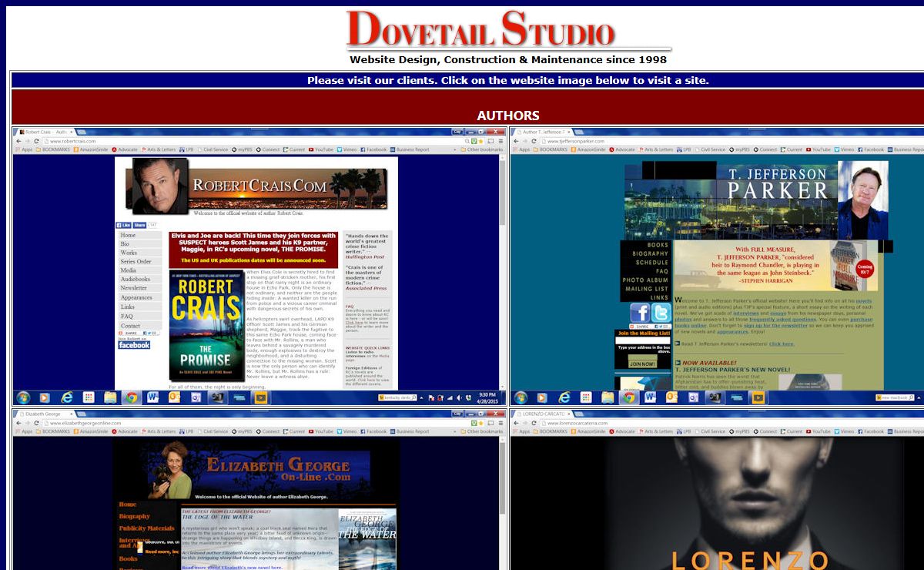Viewport: 924px width, 570px height.
Task: Open the Elizabeth George website screenshot
Action: [259, 490]
